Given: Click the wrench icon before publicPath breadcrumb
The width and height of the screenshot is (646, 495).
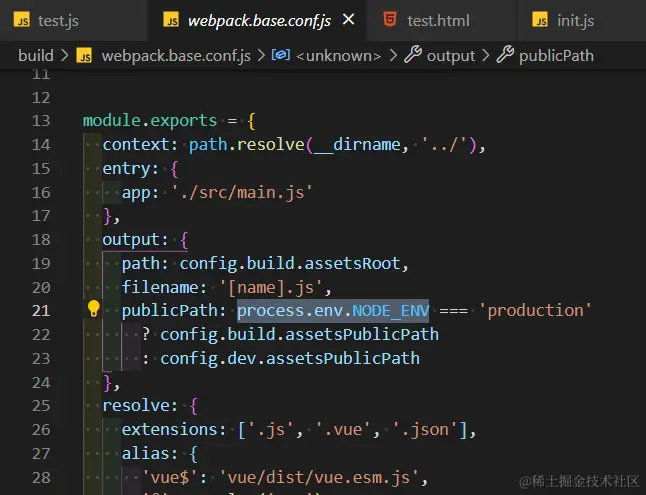Looking at the screenshot, I should pyautogui.click(x=505, y=55).
